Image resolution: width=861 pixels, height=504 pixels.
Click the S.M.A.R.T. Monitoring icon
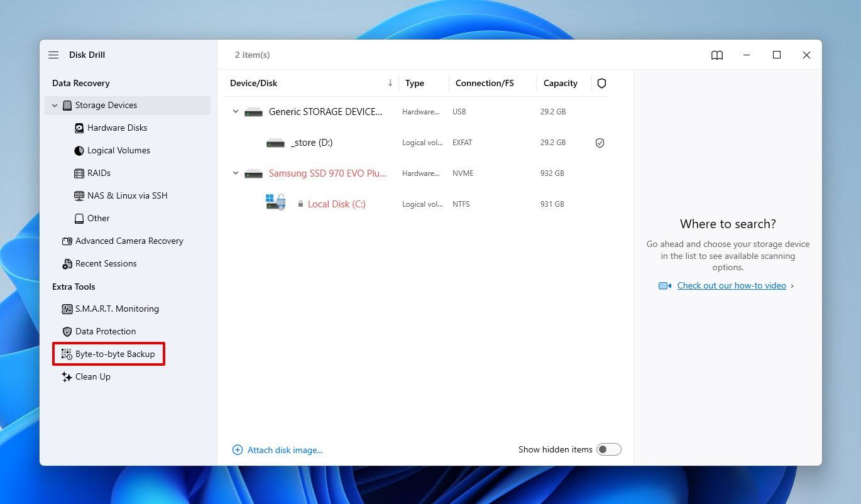(x=67, y=309)
